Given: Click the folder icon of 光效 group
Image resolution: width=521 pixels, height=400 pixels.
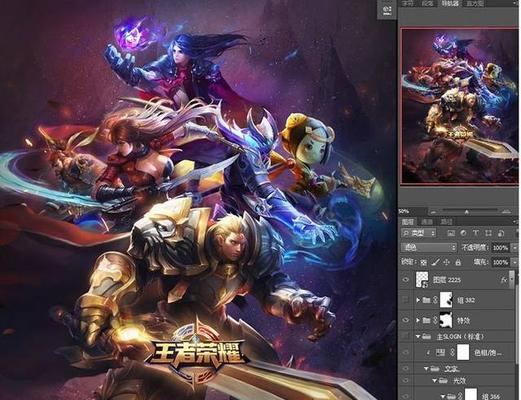Looking at the screenshot, I should tap(443, 380).
